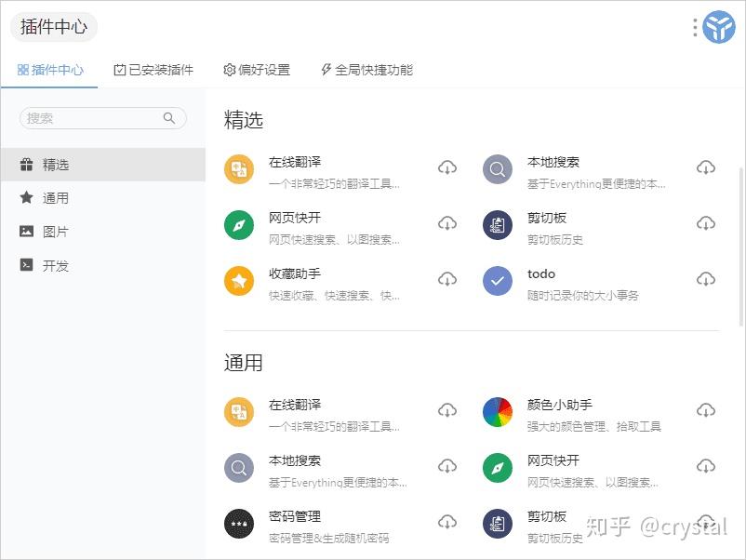746x560 pixels.
Task: Switch to the 已安装插件 tab
Action: (x=153, y=69)
